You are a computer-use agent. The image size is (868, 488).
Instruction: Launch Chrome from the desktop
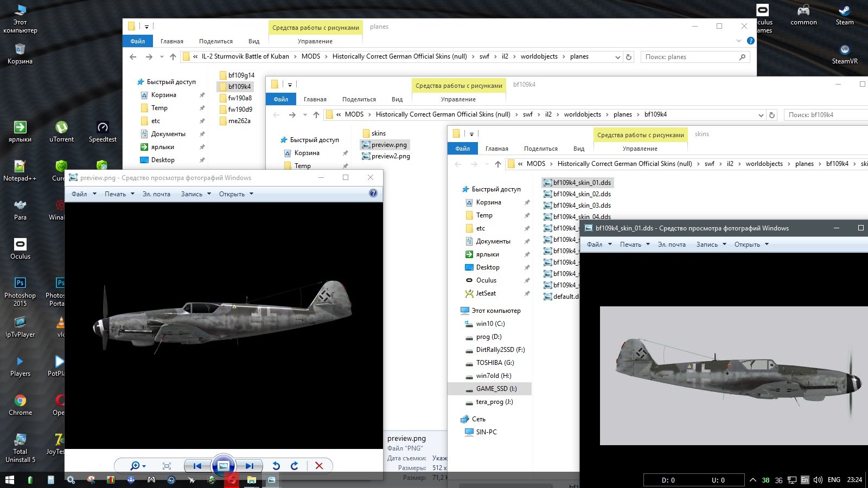tap(20, 405)
